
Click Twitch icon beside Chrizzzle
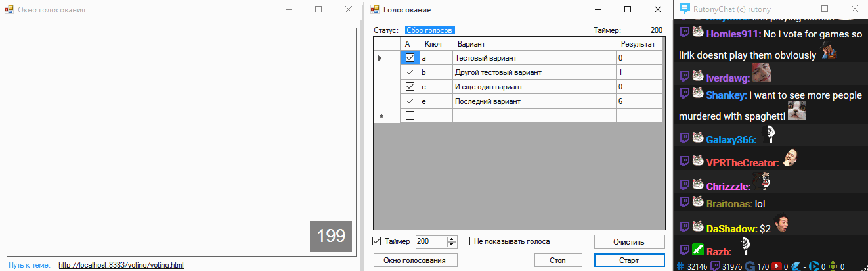click(x=685, y=185)
